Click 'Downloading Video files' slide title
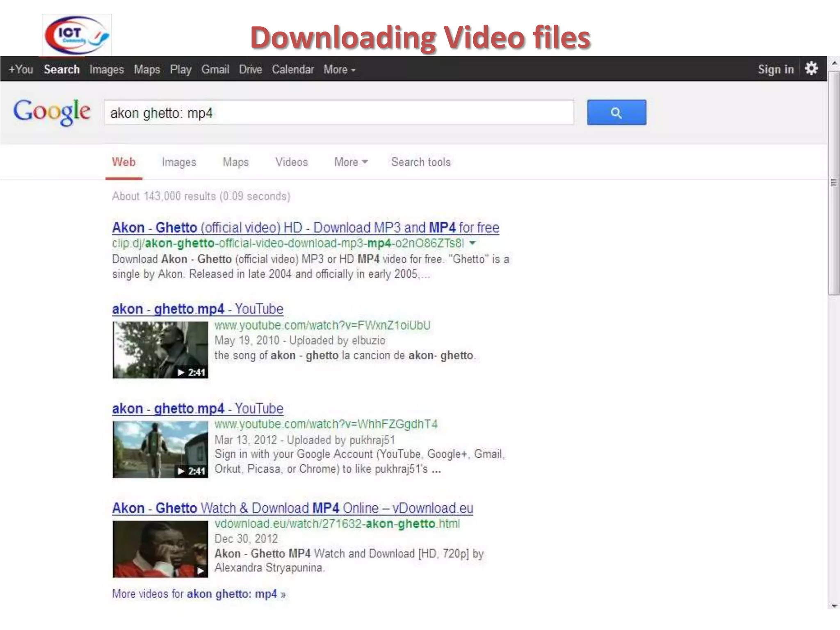Image resolution: width=840 pixels, height=630 pixels. click(x=420, y=37)
